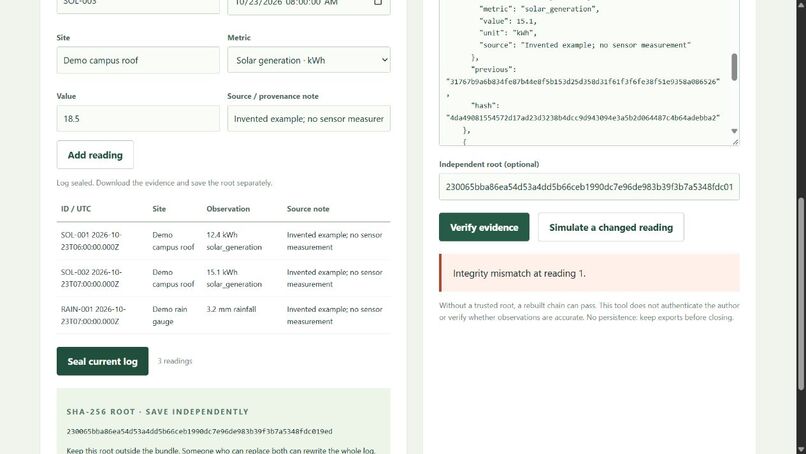Screen dimensions: 806x454
Task: Click the Site column header in the table
Action: tap(159, 209)
